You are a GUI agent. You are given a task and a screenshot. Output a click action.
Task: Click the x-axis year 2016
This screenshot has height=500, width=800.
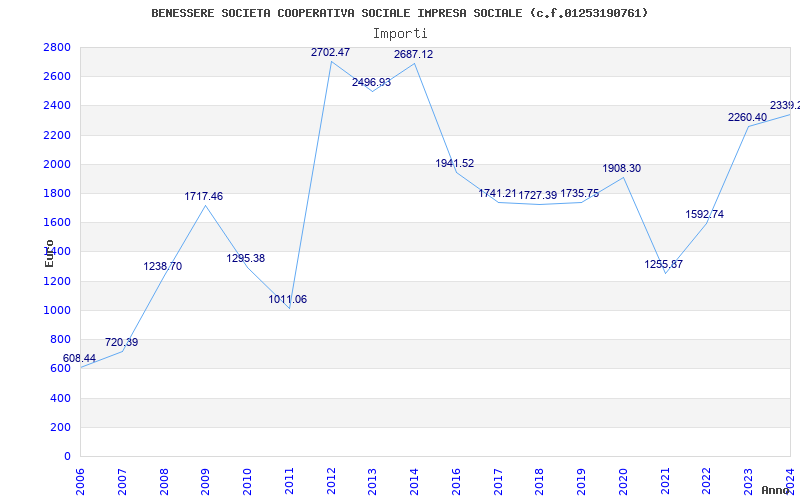point(456,481)
